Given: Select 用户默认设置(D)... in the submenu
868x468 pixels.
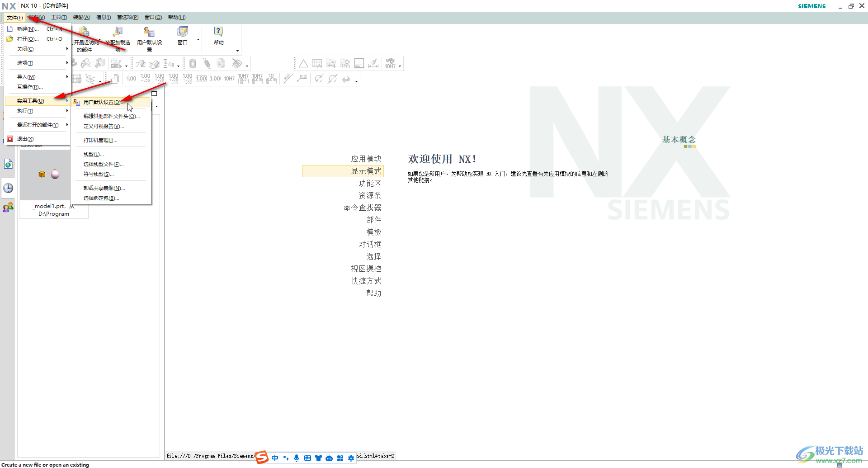Looking at the screenshot, I should click(111, 102).
